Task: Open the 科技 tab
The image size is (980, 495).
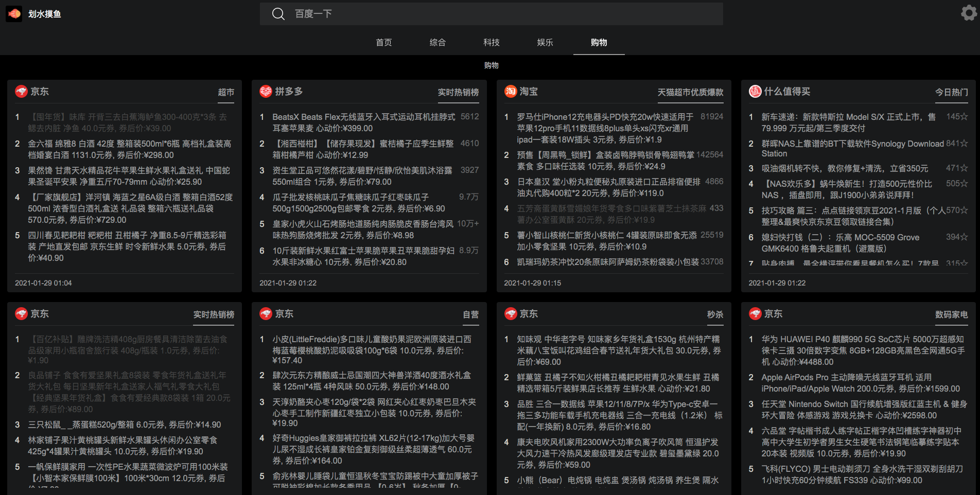Action: click(492, 42)
